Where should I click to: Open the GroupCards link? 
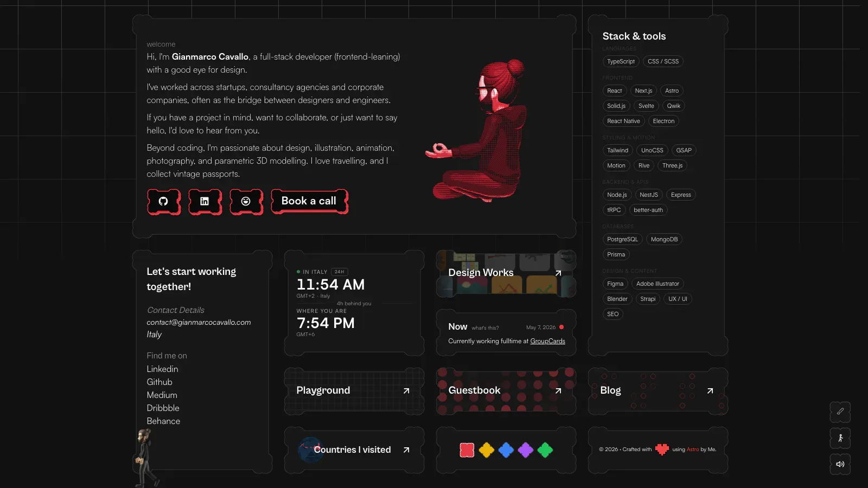(x=547, y=341)
